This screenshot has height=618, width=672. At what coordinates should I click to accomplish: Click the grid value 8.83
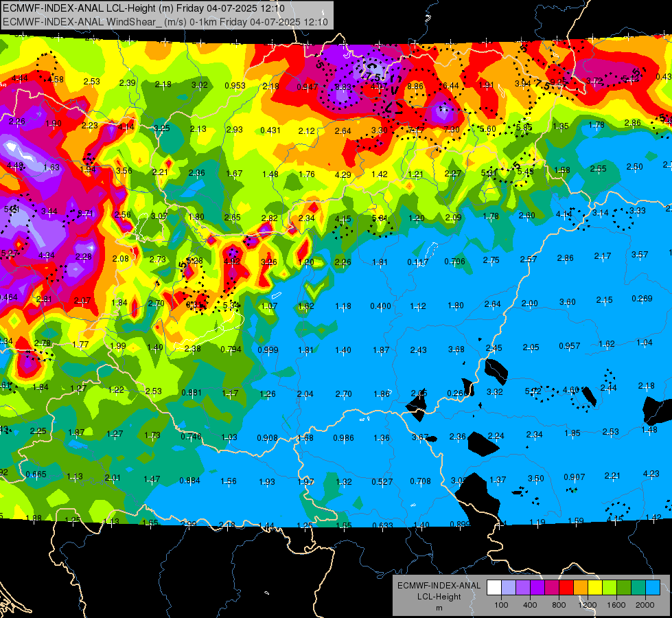point(343,87)
